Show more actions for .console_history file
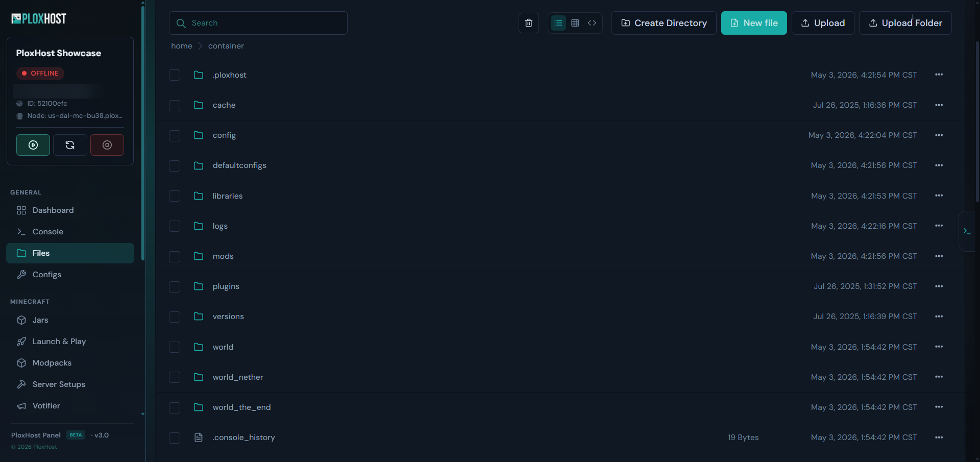Image resolution: width=980 pixels, height=462 pixels. pyautogui.click(x=939, y=437)
